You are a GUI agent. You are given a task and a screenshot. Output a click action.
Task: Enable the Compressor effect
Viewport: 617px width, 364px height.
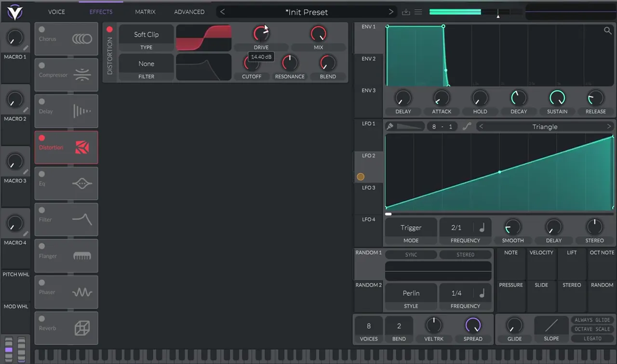(x=42, y=65)
